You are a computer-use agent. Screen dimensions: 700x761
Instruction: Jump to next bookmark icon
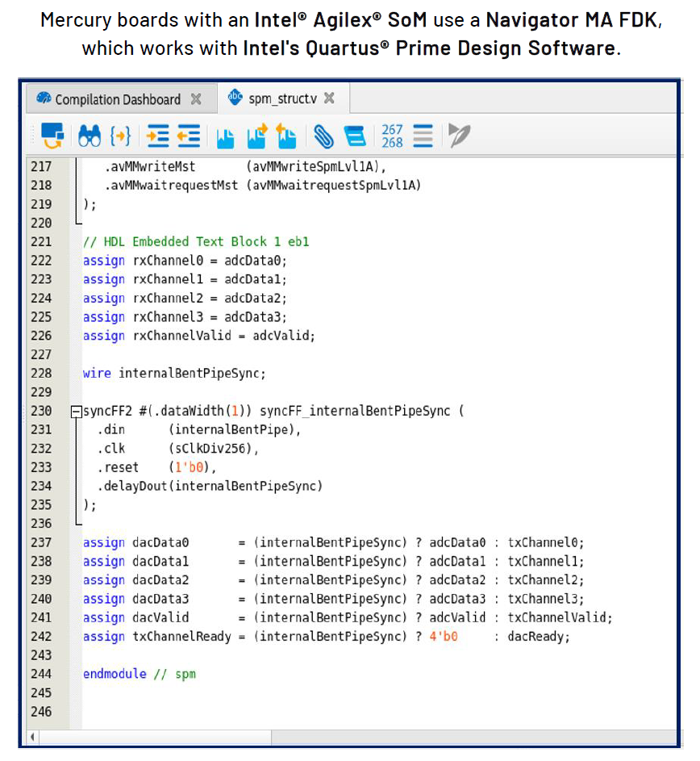[x=256, y=136]
